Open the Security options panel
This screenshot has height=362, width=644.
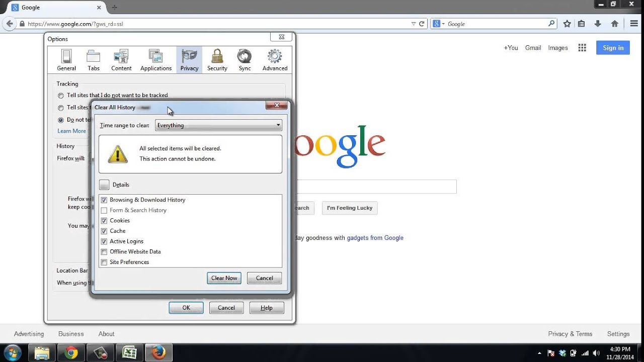[x=217, y=60]
